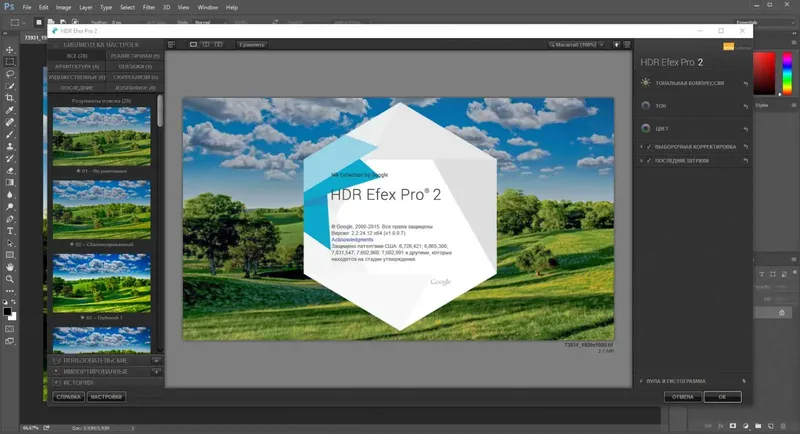800x434 pixels.
Task: Select the Dodge tool
Action: (10, 207)
